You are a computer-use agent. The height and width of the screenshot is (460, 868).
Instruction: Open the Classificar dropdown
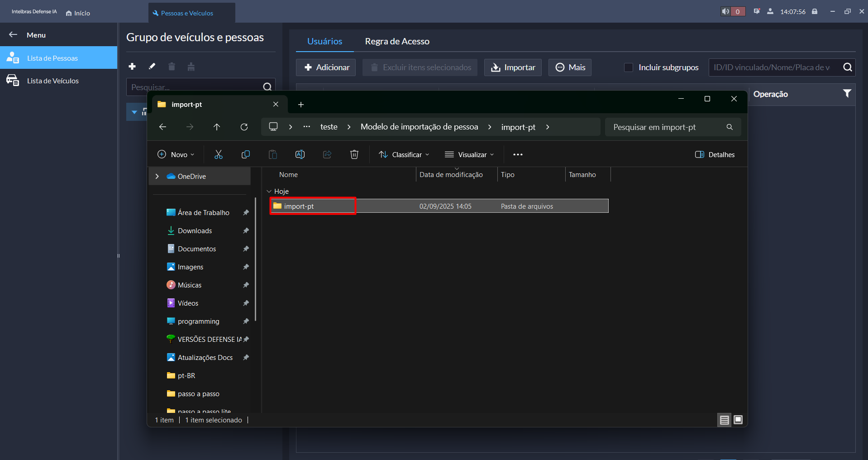click(x=404, y=155)
